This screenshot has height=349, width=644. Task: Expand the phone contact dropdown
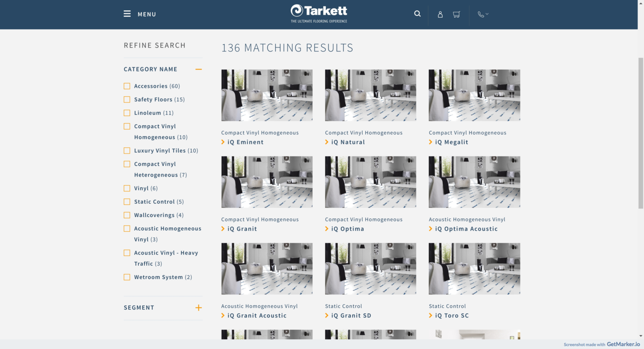483,14
